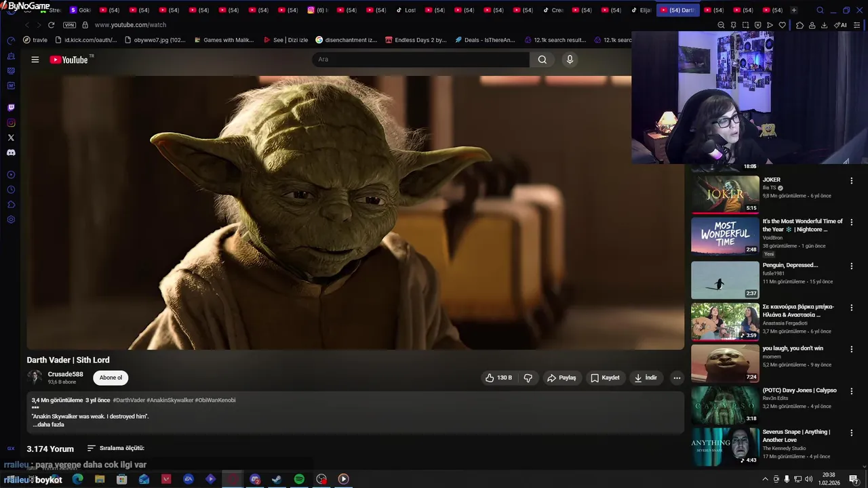This screenshot has height=488, width=868.
Task: Click the #DarthVader hashtag
Action: coord(129,400)
